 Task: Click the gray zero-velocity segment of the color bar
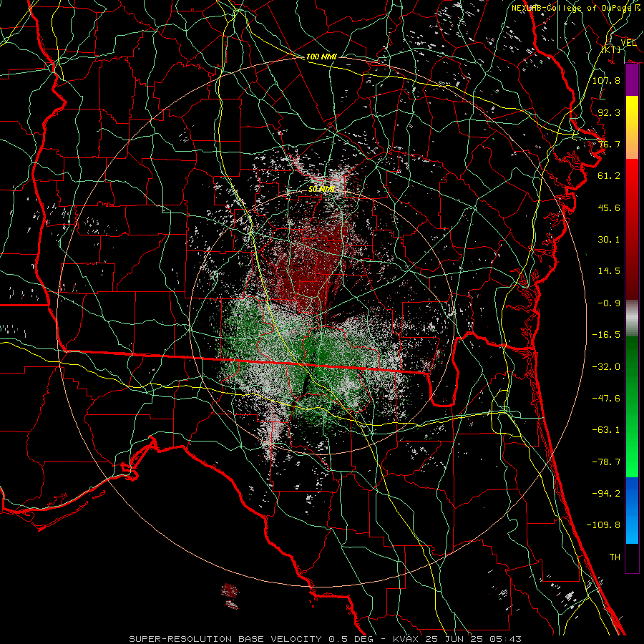point(632,318)
